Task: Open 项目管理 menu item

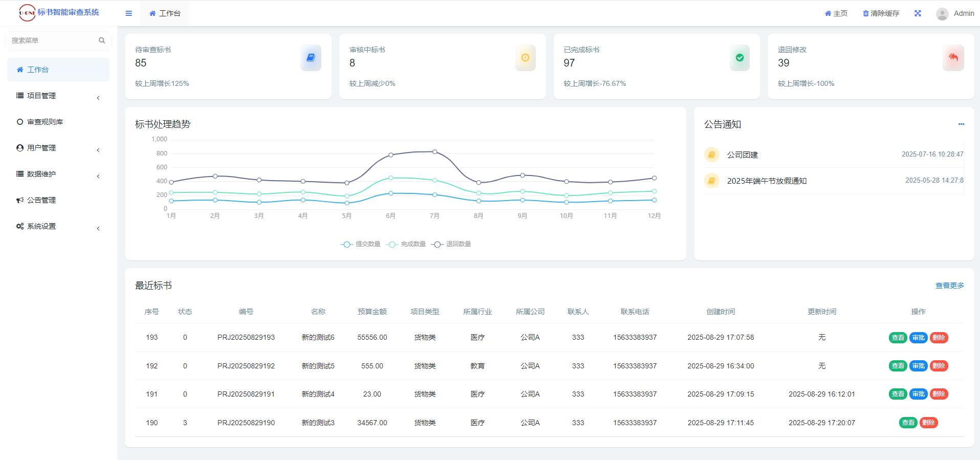Action: tap(58, 96)
